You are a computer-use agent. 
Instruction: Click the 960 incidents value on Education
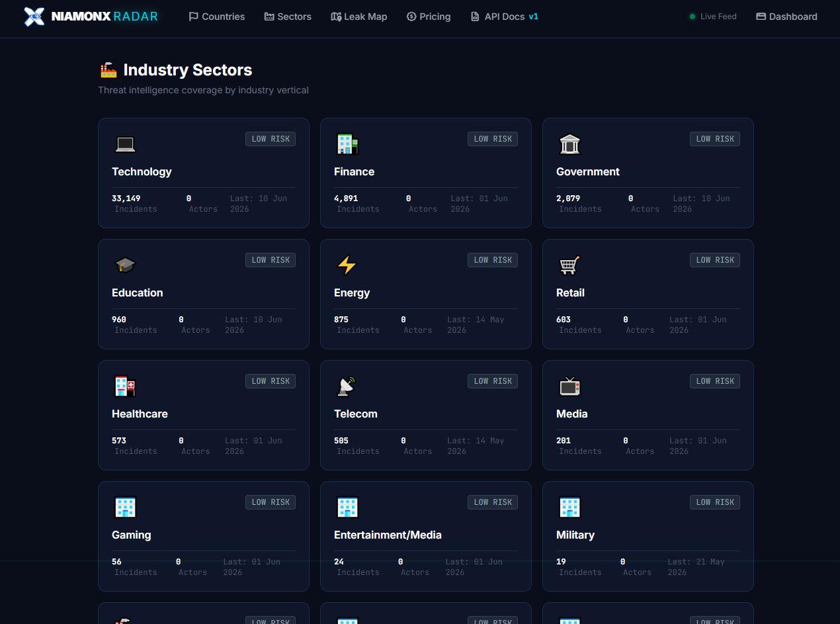(x=119, y=320)
